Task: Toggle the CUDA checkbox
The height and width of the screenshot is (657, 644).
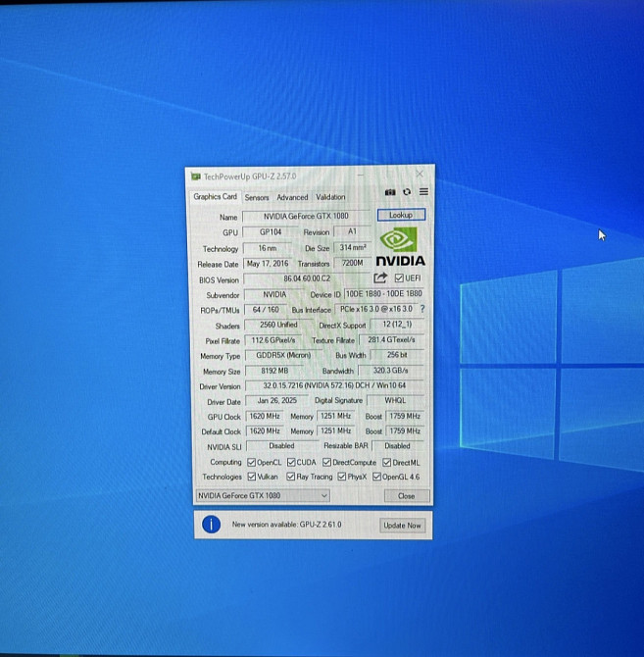Action: click(290, 462)
